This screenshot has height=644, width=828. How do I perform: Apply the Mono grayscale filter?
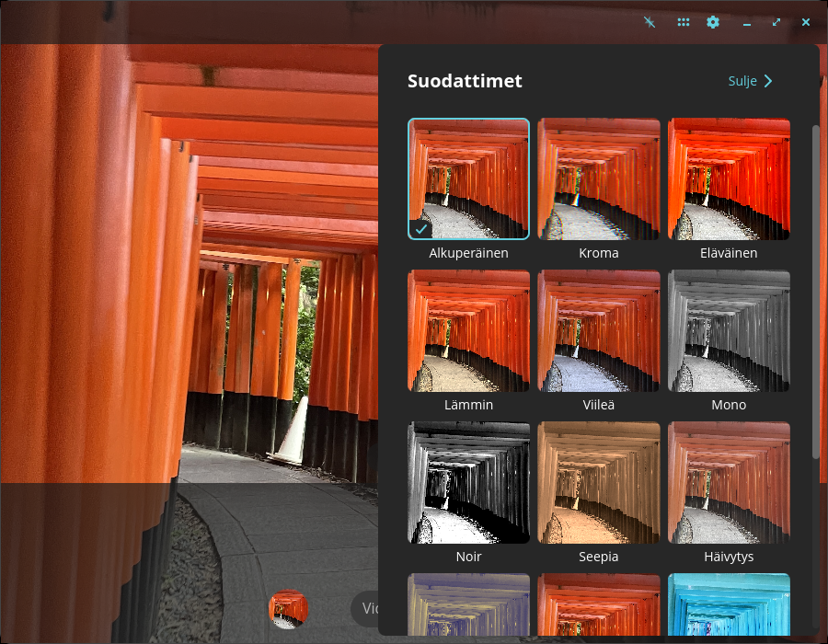tap(729, 331)
